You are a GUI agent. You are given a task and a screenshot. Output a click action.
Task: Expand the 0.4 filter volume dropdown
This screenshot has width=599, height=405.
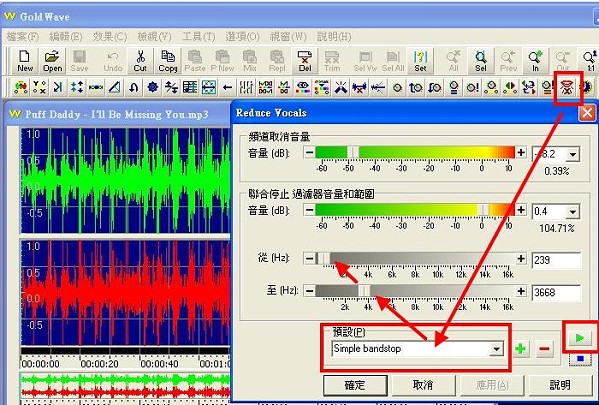[x=573, y=212]
